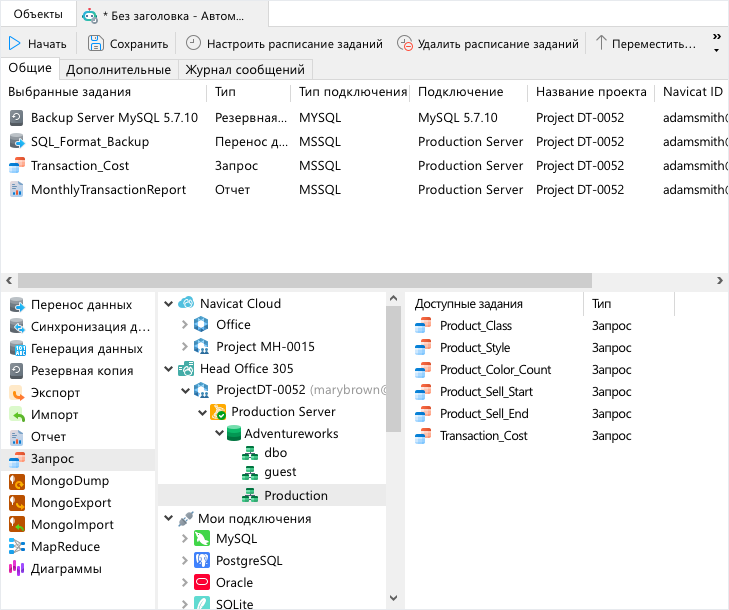Collapse the Navicat Cloud node
Screen dimensions: 729x610
point(169,304)
